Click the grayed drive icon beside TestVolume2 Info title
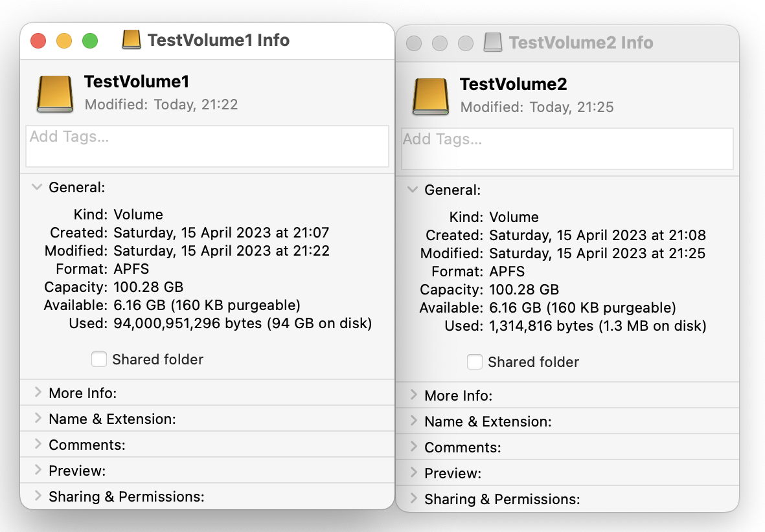Viewport: 765px width, 532px height. [x=492, y=43]
